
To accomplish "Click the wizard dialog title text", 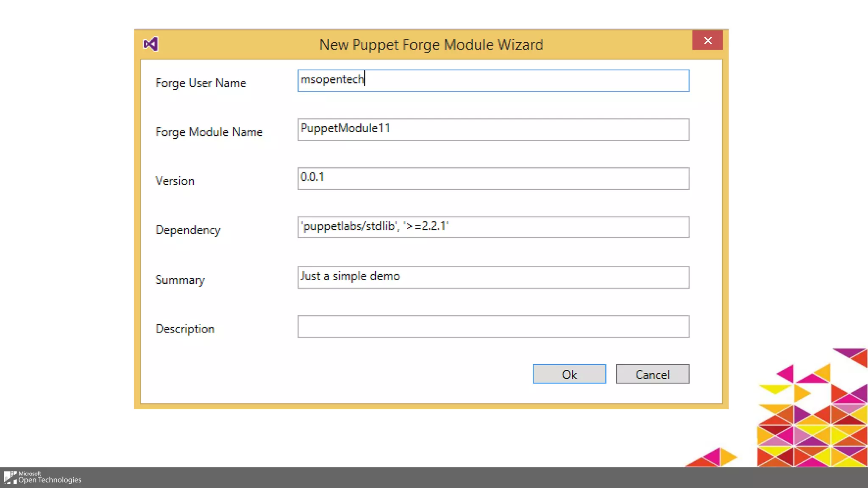I will (x=431, y=44).
